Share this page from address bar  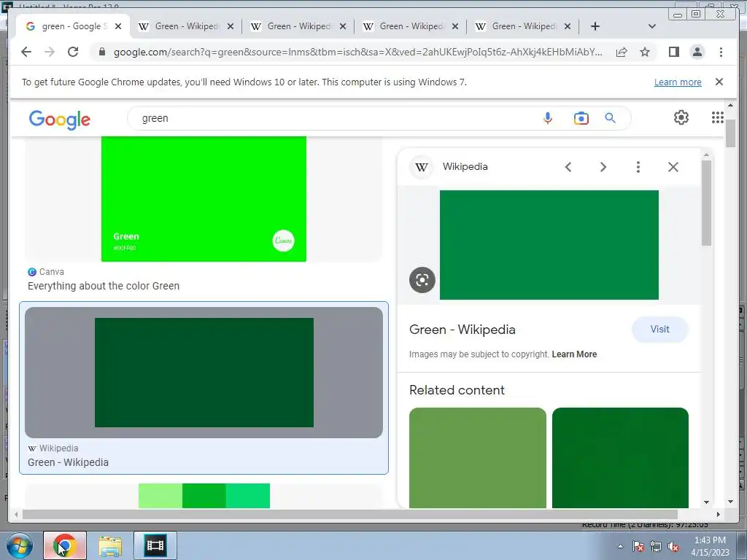pos(622,52)
